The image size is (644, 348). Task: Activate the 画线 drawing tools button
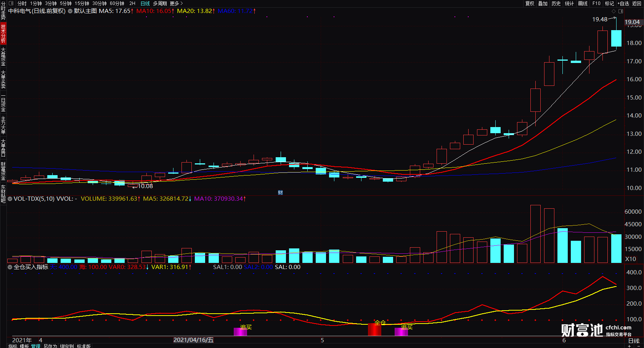583,3
